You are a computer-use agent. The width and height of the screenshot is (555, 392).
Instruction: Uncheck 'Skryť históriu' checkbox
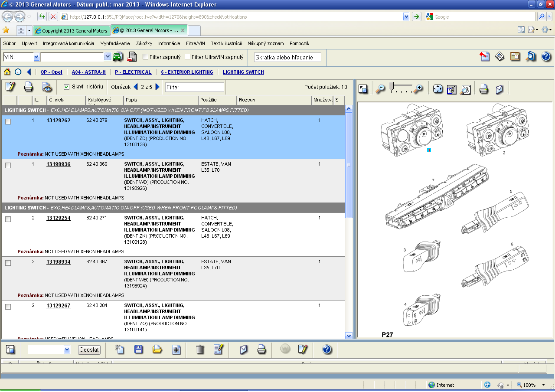point(67,87)
